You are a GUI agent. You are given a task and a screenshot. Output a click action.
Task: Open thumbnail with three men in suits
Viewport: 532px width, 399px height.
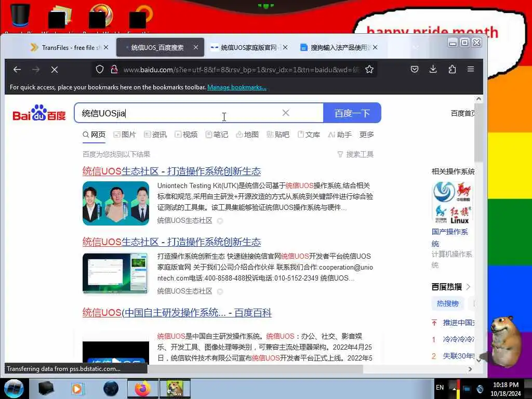[x=116, y=203]
